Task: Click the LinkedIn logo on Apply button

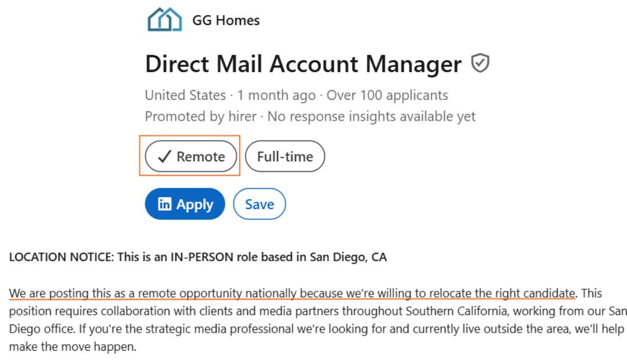Action: pyautogui.click(x=165, y=204)
